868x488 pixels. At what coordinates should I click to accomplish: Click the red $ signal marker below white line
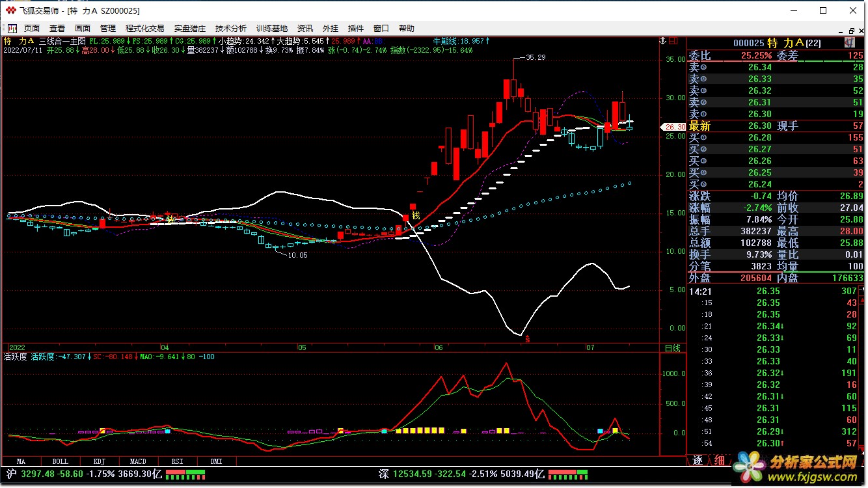528,339
